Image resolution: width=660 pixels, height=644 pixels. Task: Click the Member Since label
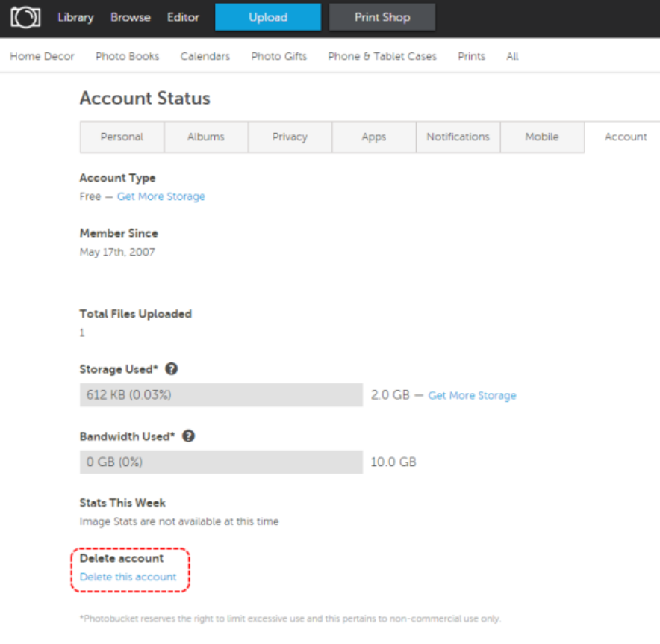tap(119, 233)
